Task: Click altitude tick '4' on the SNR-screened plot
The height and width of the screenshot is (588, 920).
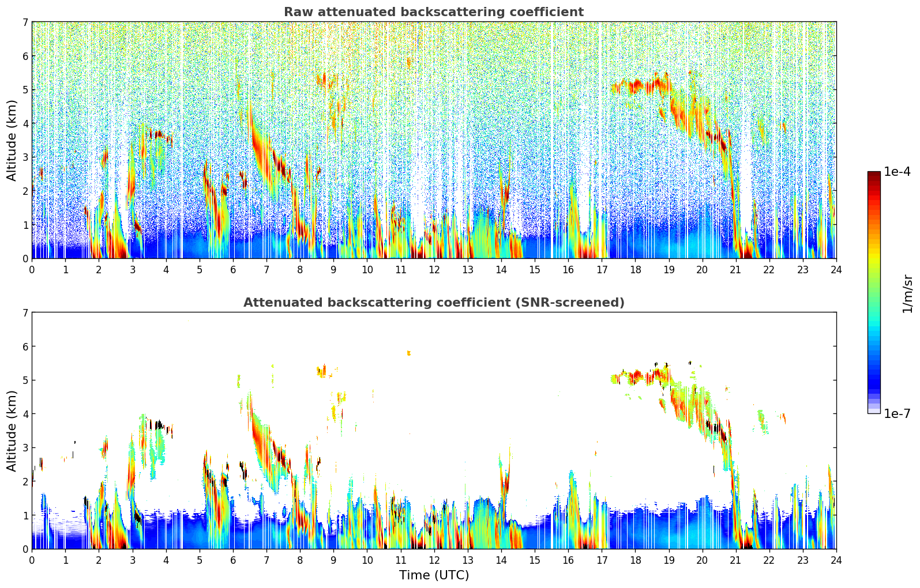Action: (x=25, y=414)
